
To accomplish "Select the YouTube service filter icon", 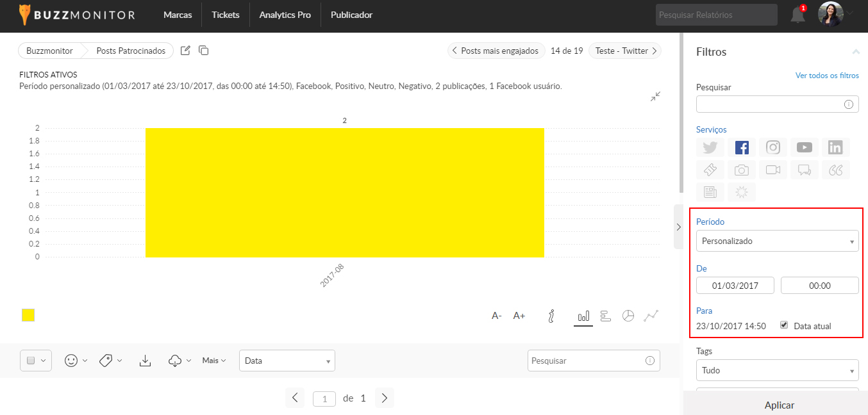I will point(805,147).
